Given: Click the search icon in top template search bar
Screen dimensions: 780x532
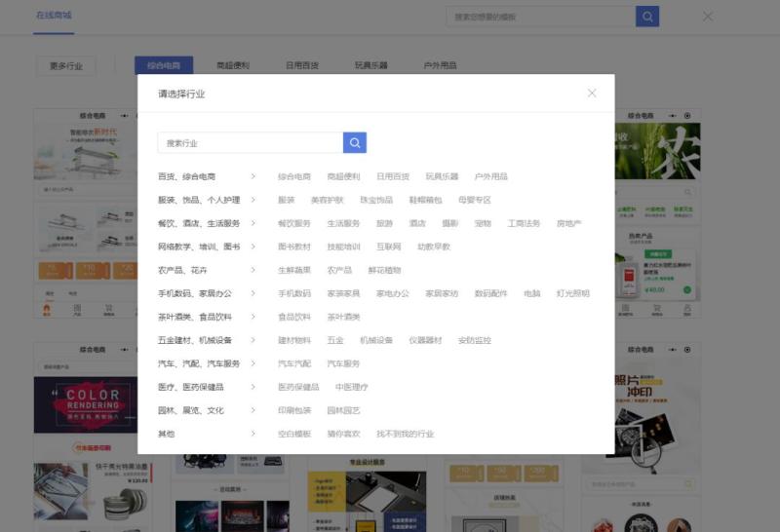Looking at the screenshot, I should [647, 17].
